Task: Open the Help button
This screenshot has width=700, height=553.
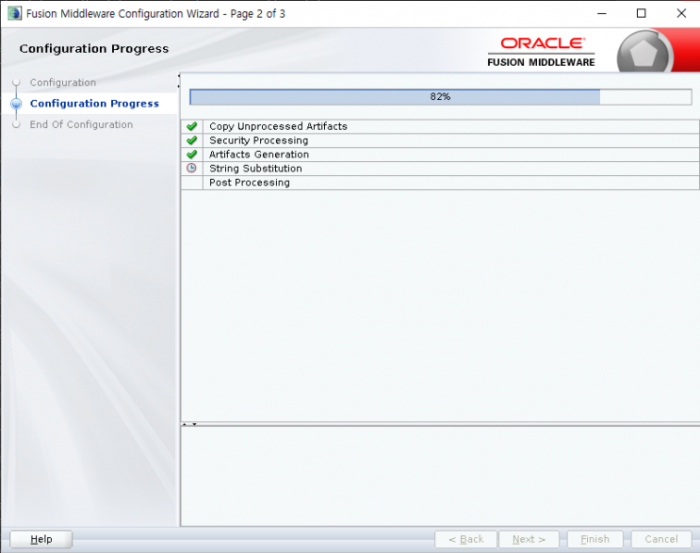Action: click(41, 539)
